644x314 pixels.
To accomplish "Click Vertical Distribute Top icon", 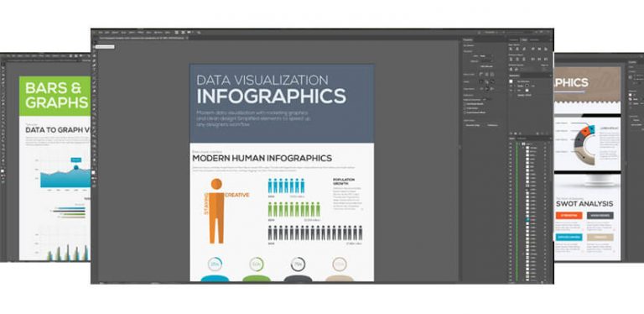I will coord(511,59).
